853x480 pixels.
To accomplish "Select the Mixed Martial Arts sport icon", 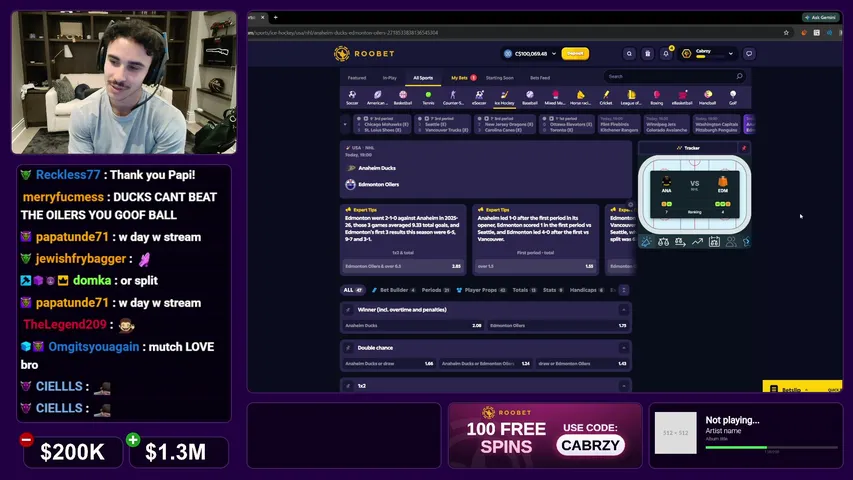I will pos(555,97).
